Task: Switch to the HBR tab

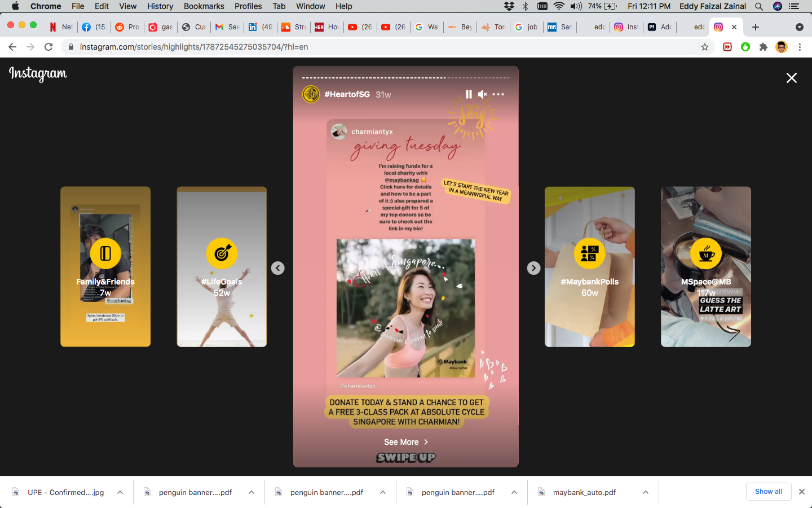Action: [x=327, y=27]
